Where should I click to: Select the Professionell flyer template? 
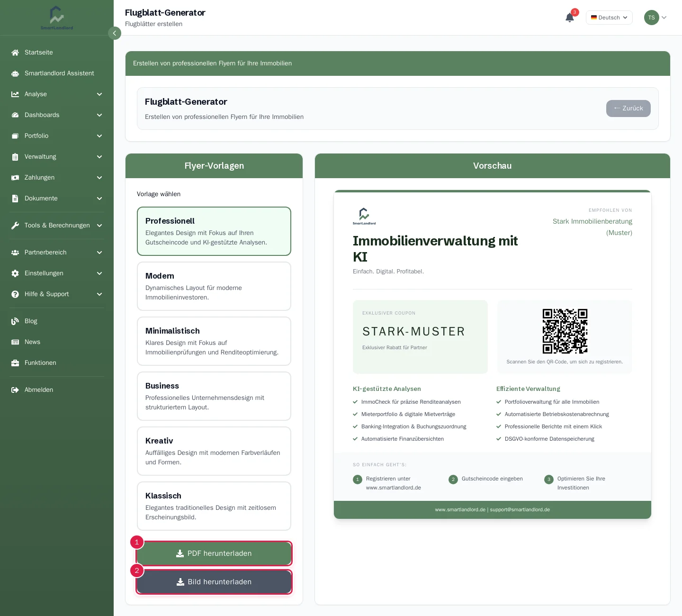[x=214, y=231]
